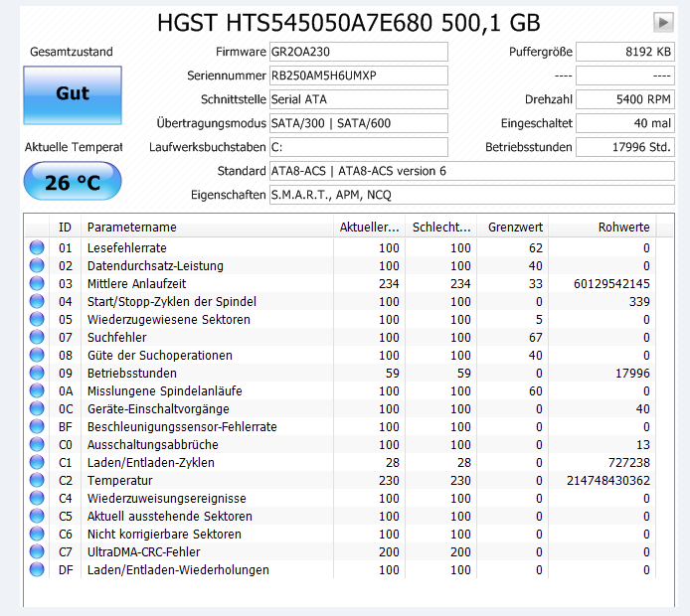Click the status orb for Suchfehler
Image resolution: width=690 pixels, height=616 pixels.
(37, 337)
